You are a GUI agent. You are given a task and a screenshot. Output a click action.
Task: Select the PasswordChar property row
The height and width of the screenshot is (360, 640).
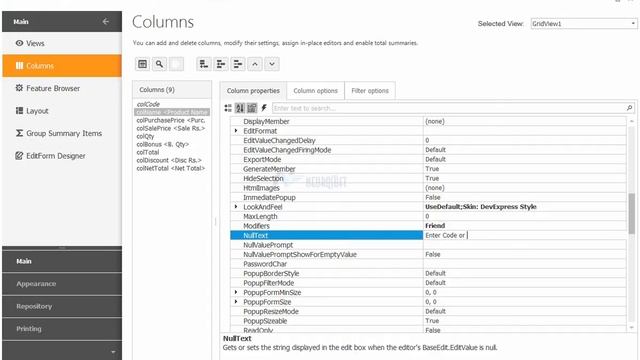pyautogui.click(x=428, y=264)
